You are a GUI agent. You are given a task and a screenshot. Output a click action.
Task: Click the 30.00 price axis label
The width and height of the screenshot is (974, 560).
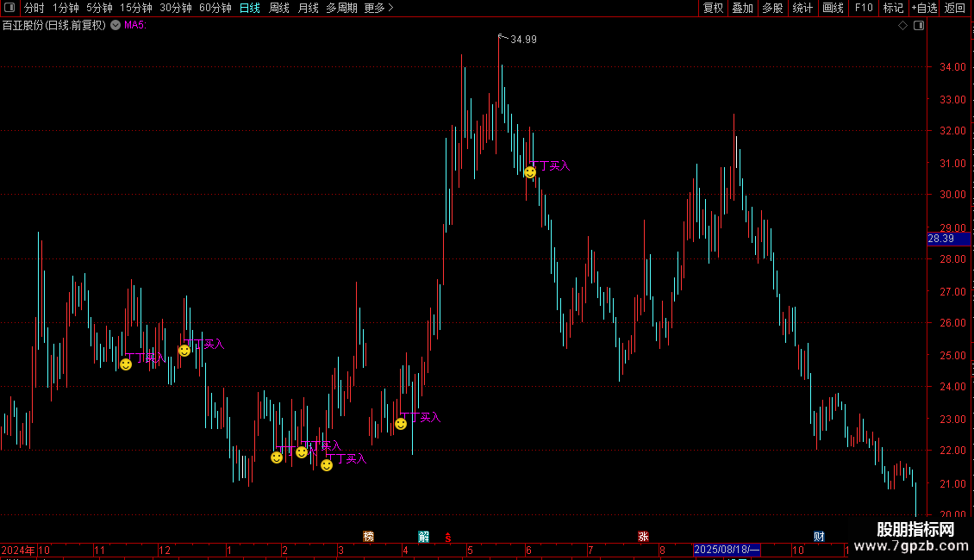coord(952,195)
